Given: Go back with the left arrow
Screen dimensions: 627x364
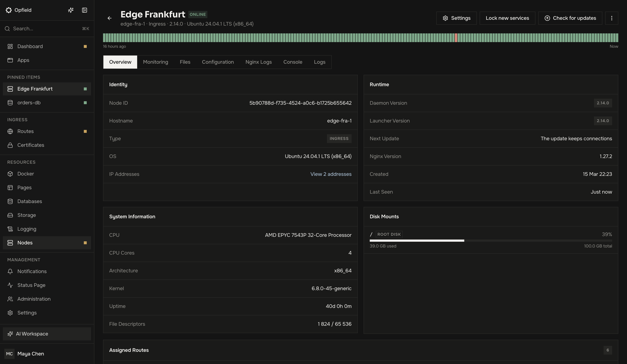Looking at the screenshot, I should [109, 18].
